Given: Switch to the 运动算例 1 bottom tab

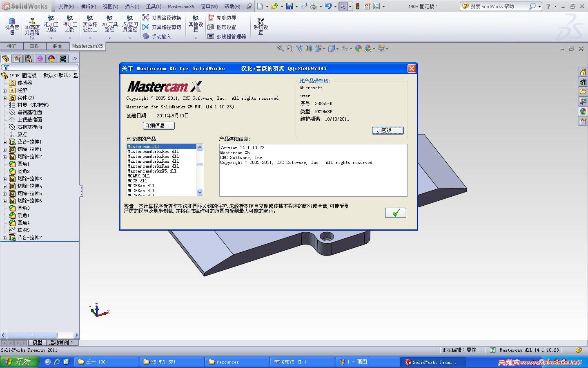Looking at the screenshot, I should [x=61, y=343].
